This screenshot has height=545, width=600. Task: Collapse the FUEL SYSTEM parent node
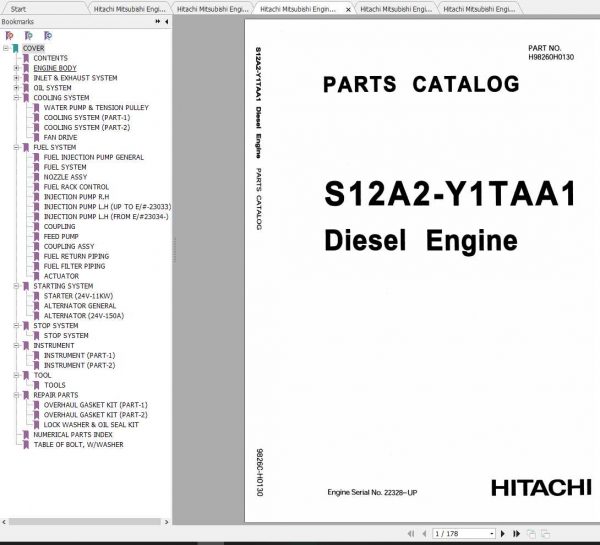(x=16, y=147)
